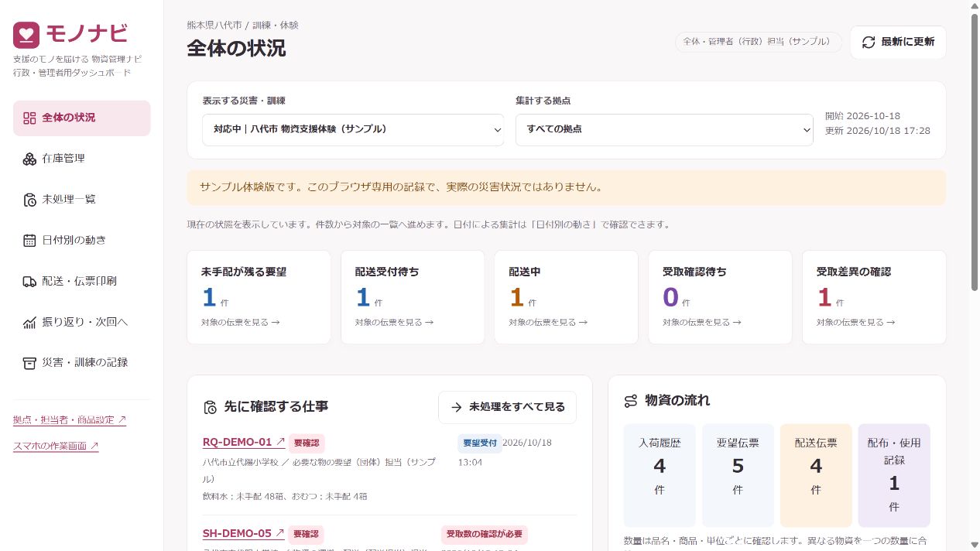
Task: Click the 未処理一覧 clipboard icon
Action: (29, 200)
